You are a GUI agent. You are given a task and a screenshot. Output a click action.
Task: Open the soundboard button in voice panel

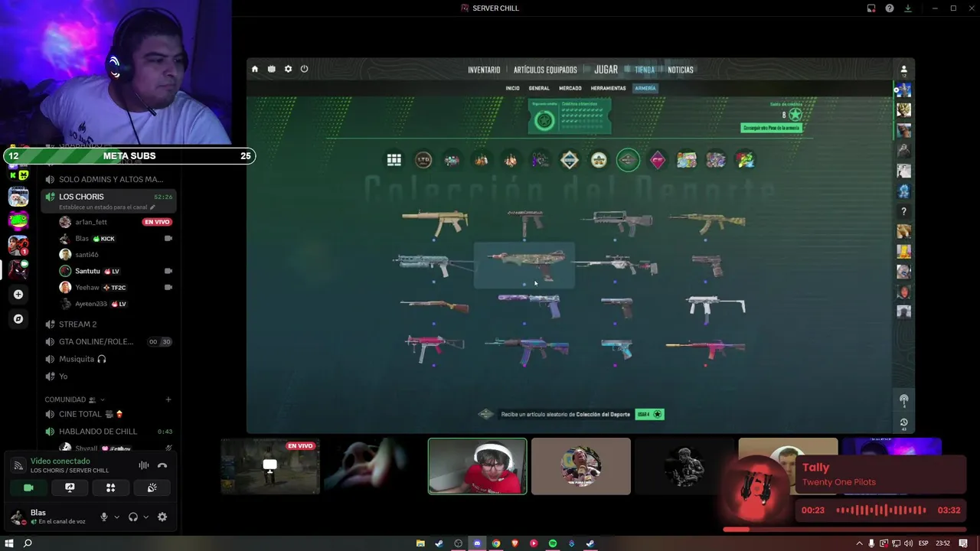(x=152, y=487)
